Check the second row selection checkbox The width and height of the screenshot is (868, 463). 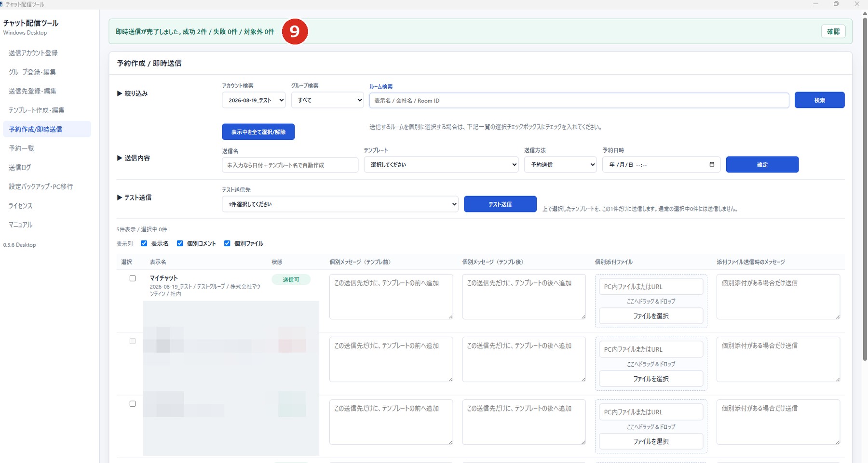133,341
